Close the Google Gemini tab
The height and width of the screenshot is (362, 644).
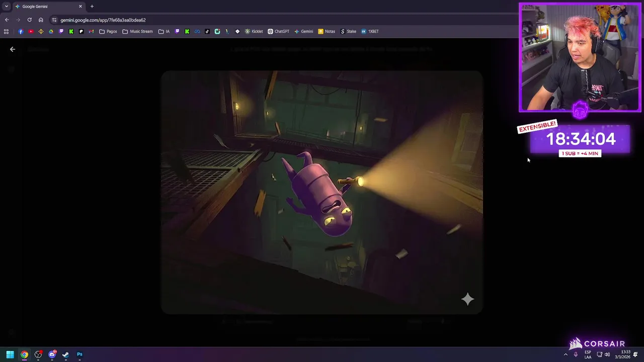click(x=80, y=7)
